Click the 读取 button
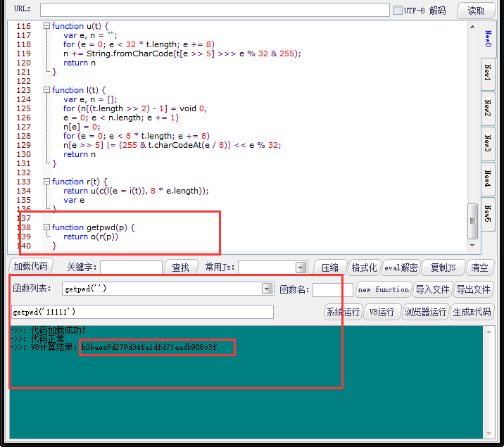504x447 pixels. 476,11
